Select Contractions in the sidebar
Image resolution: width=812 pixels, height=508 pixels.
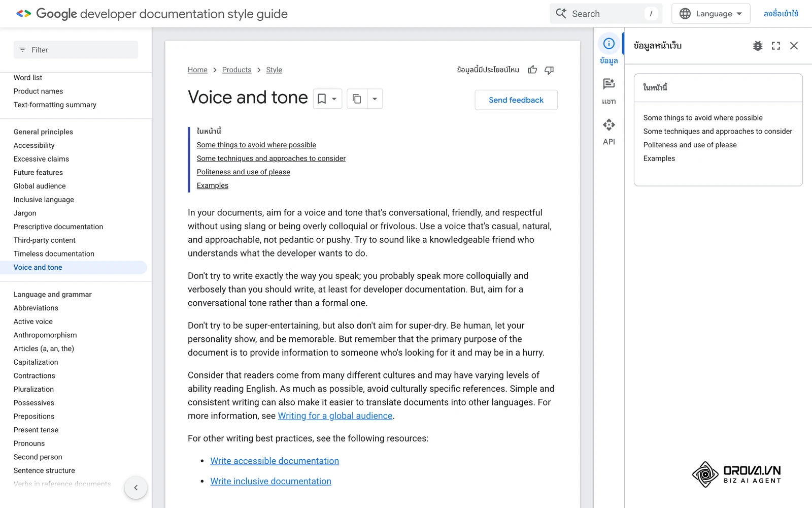(35, 375)
